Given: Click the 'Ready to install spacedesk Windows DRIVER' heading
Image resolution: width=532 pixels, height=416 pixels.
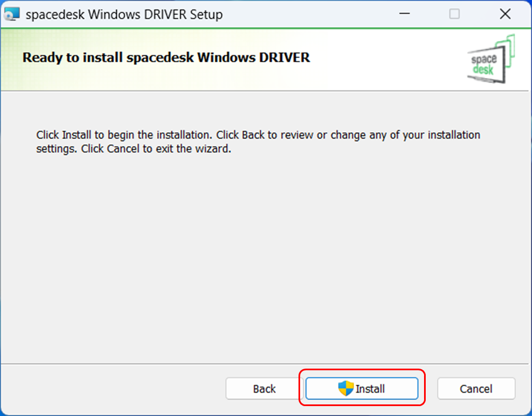Looking at the screenshot, I should (166, 57).
